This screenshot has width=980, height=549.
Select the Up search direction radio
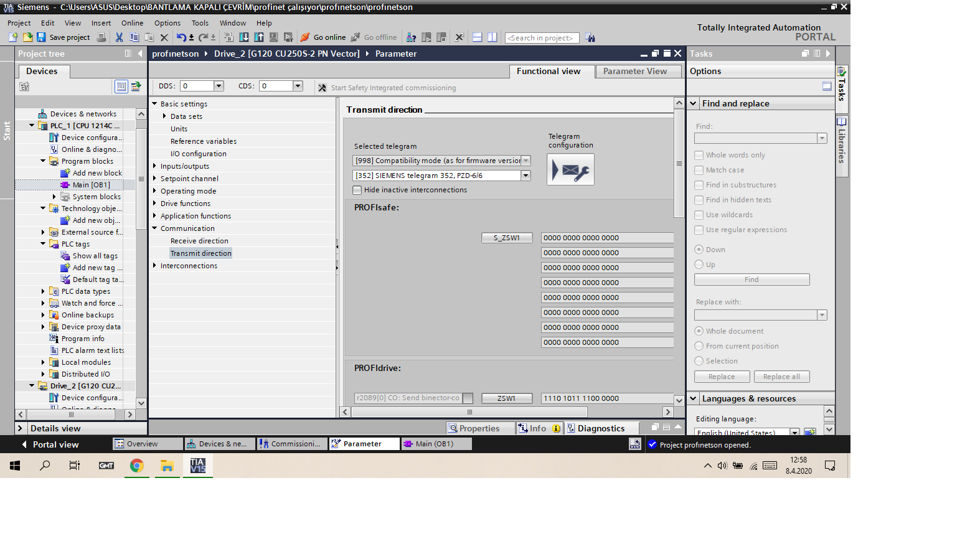pyautogui.click(x=699, y=265)
